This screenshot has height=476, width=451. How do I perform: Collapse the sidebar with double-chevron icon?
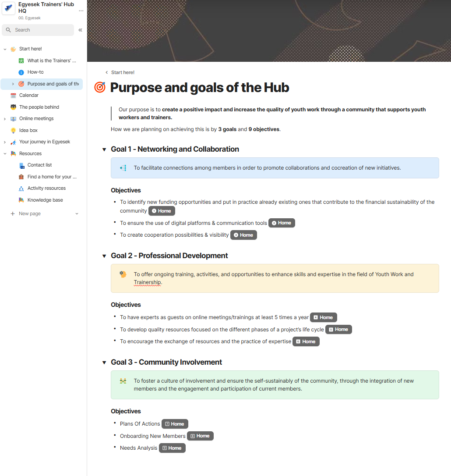click(80, 30)
